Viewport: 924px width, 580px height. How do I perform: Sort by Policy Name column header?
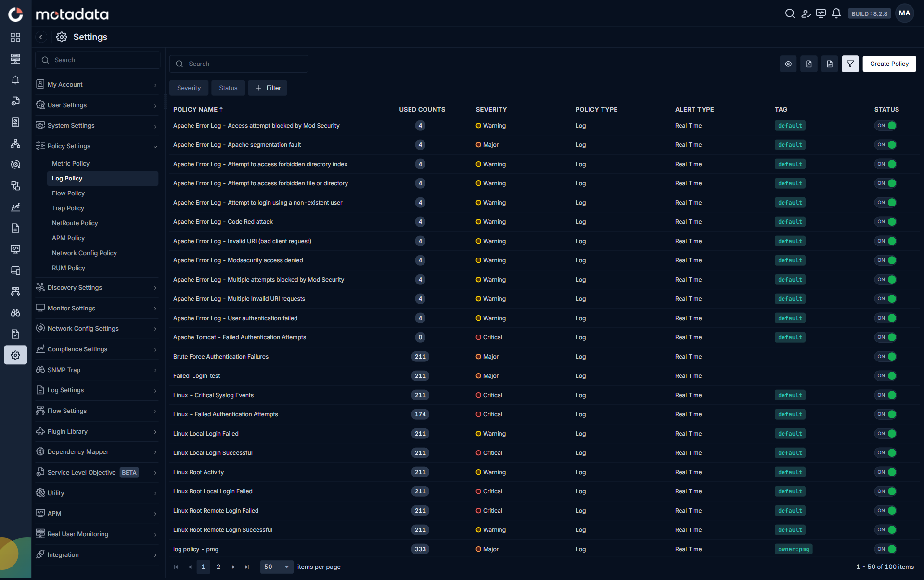click(x=198, y=110)
